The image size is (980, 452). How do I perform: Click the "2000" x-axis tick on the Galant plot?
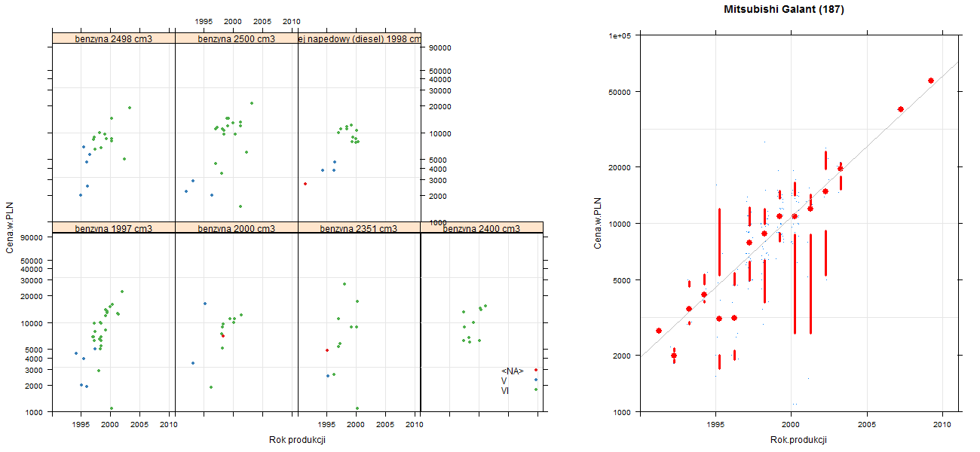click(792, 426)
